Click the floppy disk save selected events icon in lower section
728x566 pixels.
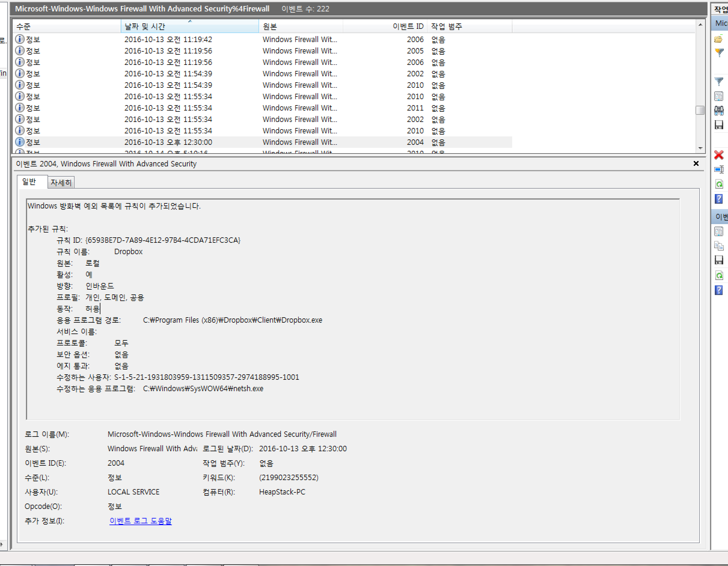(x=719, y=260)
